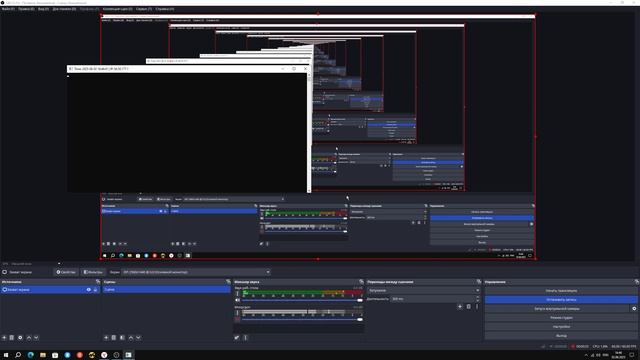Remove the scene transition with trash icon
Image resolution: width=640 pixels, height=360 pixels.
coord(469,306)
